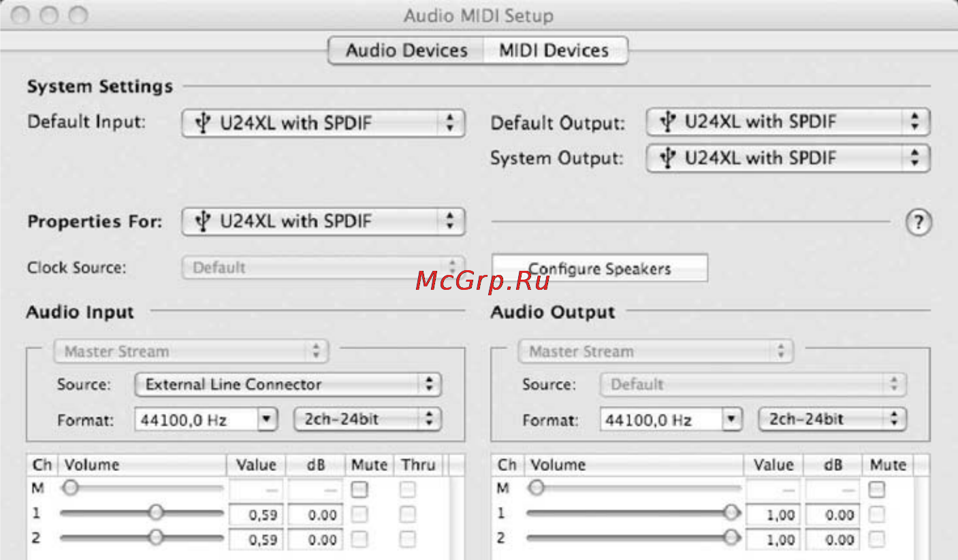Open Audio Output 2ch-24bit format dropdown
Viewport: 958px width, 560px height.
833,419
